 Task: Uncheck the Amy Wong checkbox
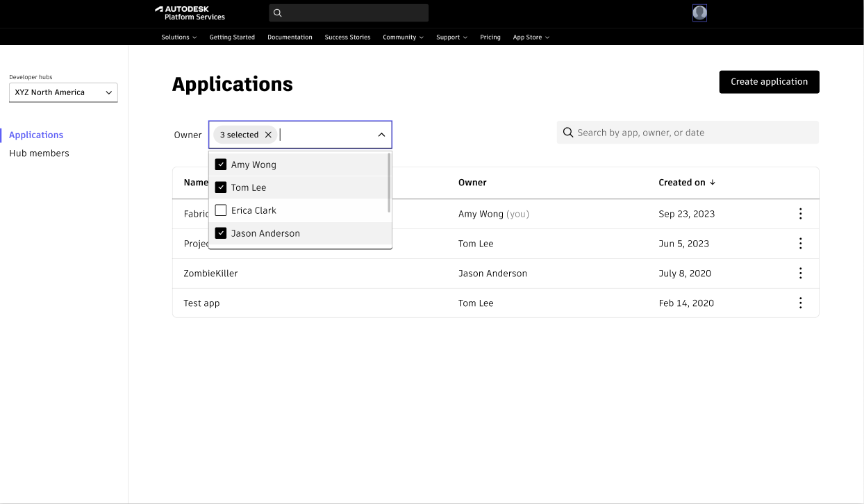click(x=221, y=165)
